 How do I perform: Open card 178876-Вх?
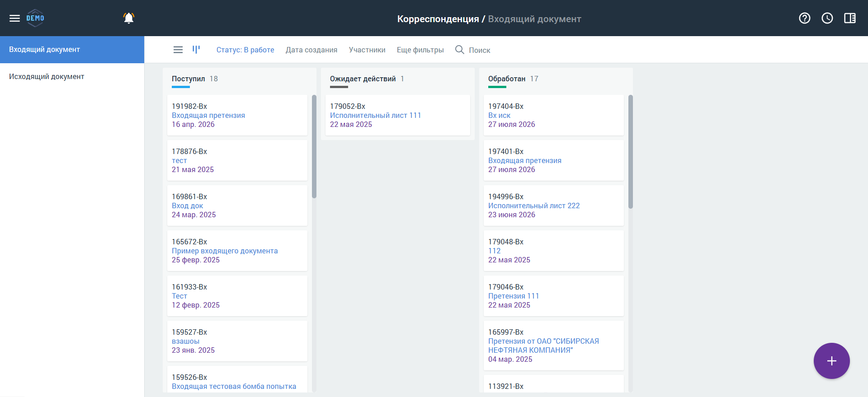(x=237, y=160)
